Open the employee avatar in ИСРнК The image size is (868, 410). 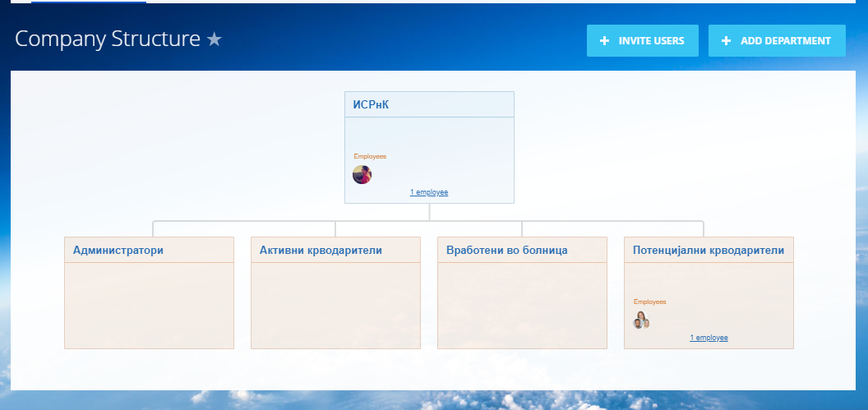362,174
